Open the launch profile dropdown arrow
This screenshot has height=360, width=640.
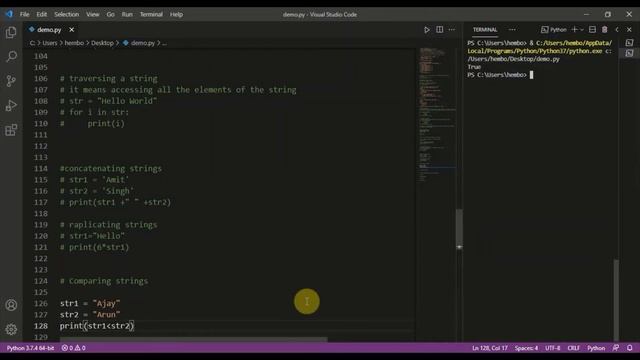tap(582, 30)
